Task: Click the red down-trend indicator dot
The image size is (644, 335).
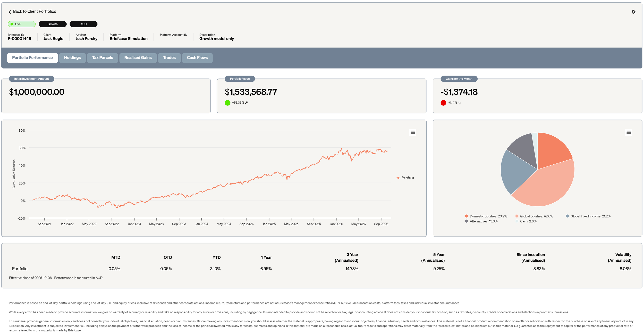Action: point(443,103)
